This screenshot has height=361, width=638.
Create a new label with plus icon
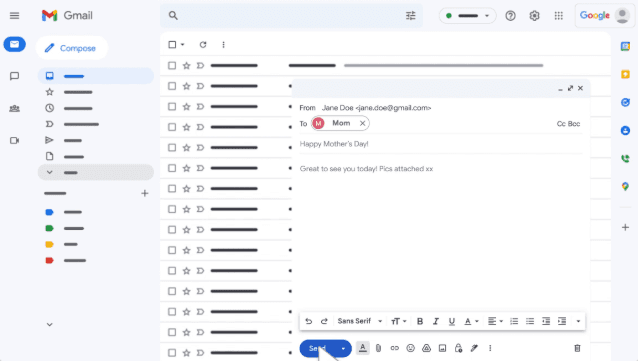(144, 193)
